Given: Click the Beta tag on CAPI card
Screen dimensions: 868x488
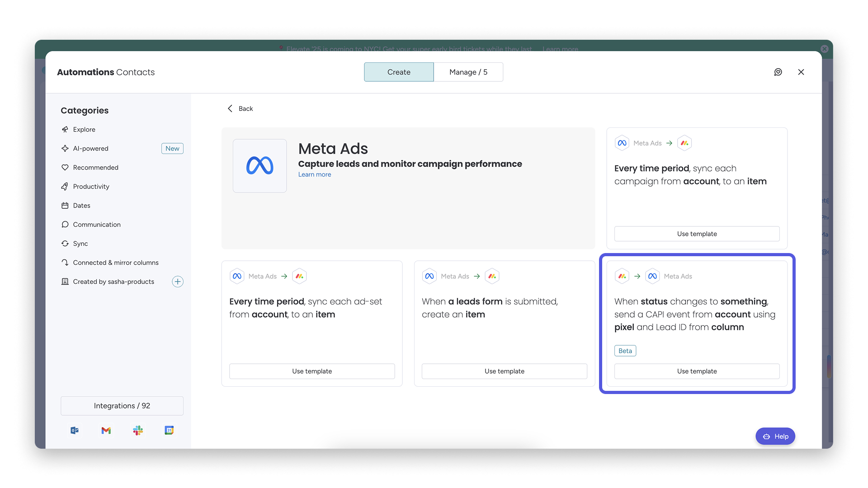Looking at the screenshot, I should click(x=625, y=351).
